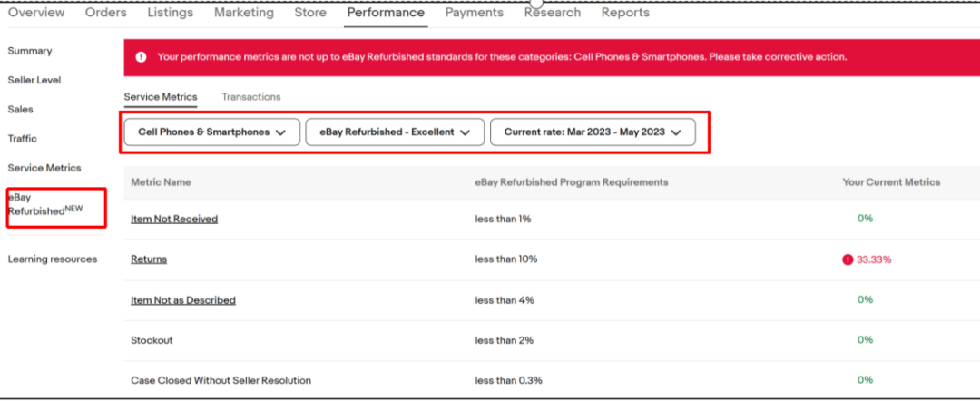Viewport: 980px width, 401px height.
Task: Select the Service Metrics tab
Action: pyautogui.click(x=161, y=97)
